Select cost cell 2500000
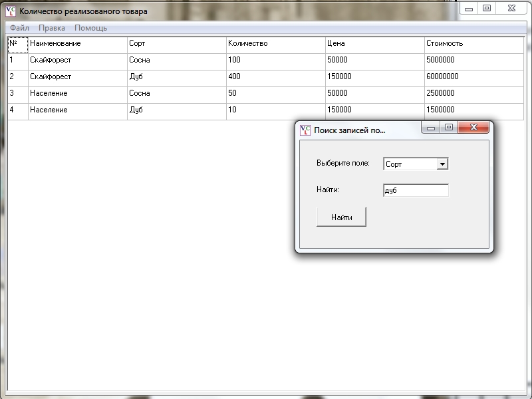 (x=474, y=95)
